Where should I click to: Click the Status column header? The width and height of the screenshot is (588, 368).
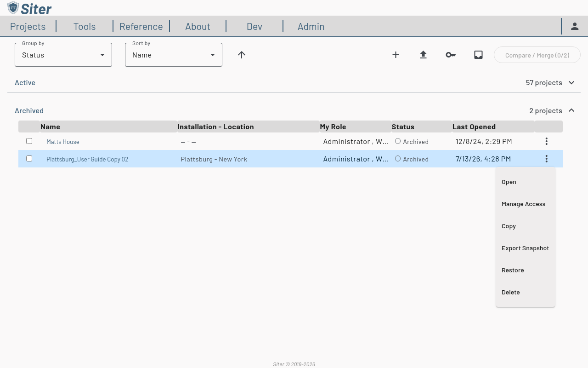[x=421, y=126]
